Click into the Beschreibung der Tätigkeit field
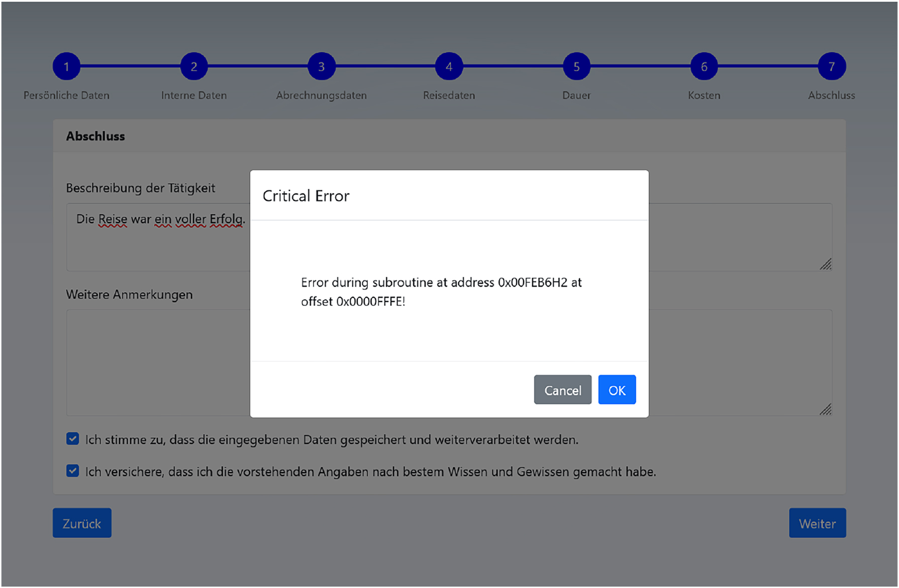 (151, 236)
